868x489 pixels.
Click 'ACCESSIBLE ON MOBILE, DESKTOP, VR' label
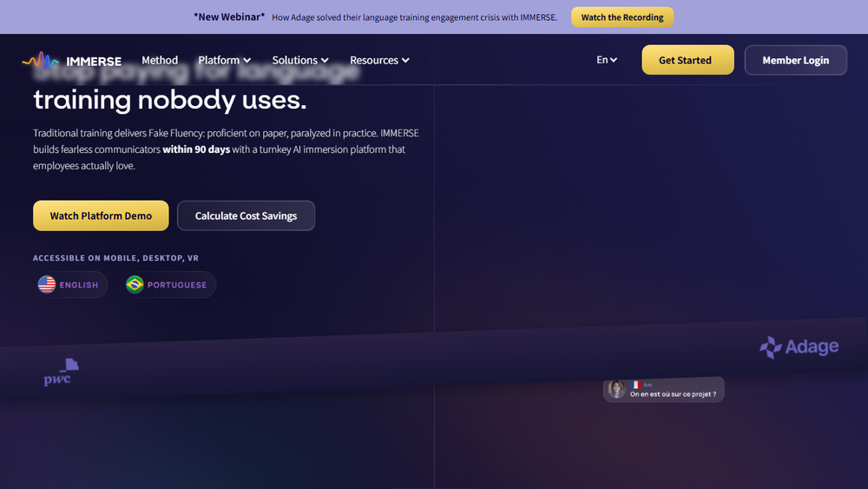click(x=115, y=258)
